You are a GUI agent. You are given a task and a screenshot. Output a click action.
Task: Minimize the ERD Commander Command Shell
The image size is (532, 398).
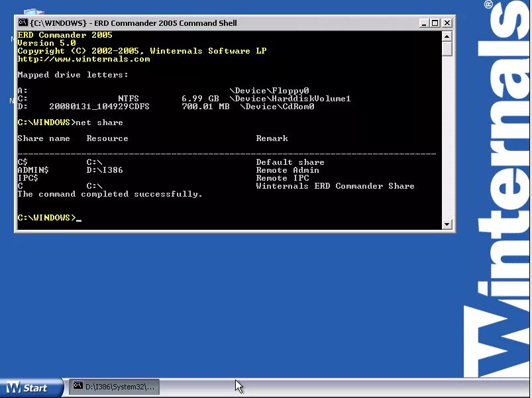423,23
